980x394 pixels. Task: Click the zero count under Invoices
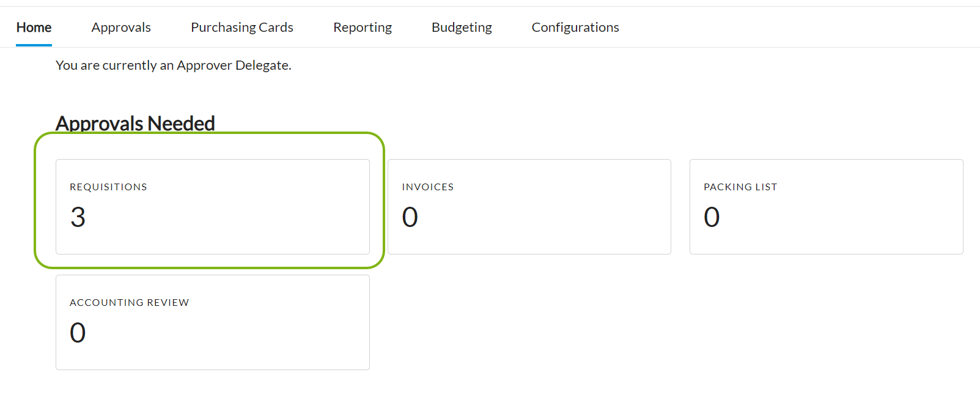coord(410,217)
